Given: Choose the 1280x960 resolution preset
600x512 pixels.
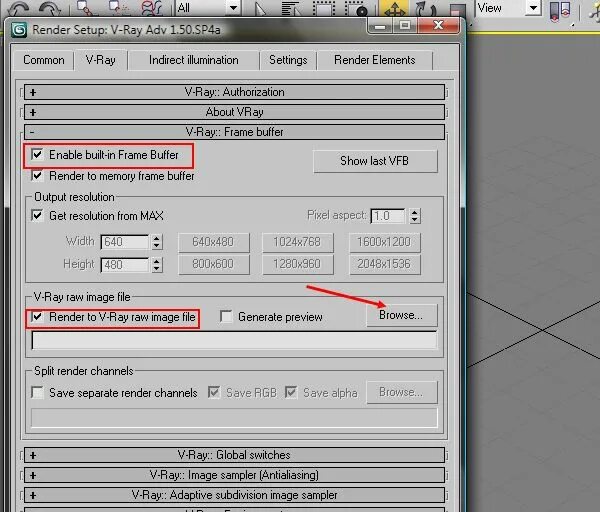Looking at the screenshot, I should 297,264.
